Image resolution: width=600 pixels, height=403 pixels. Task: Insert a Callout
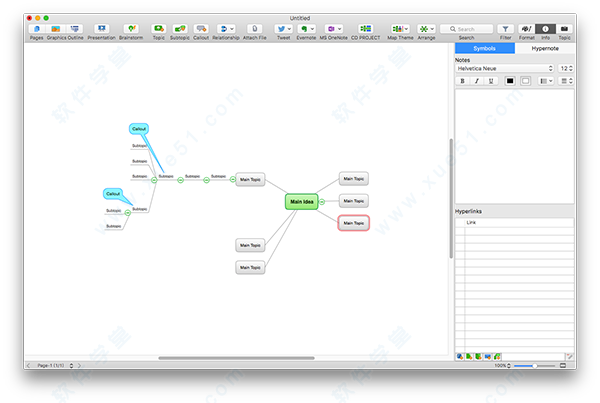pos(201,29)
